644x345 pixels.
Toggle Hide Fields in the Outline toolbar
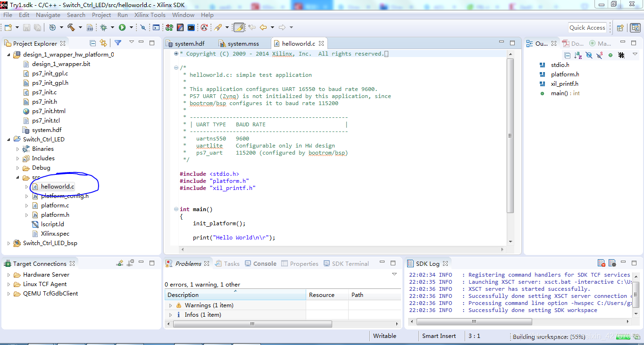[x=589, y=55]
